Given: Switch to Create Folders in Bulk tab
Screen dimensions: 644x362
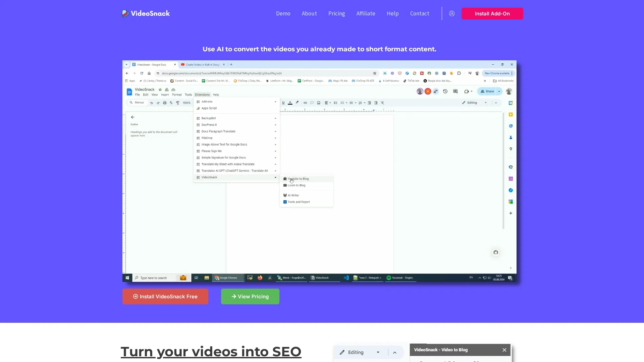Looking at the screenshot, I should coord(202,64).
